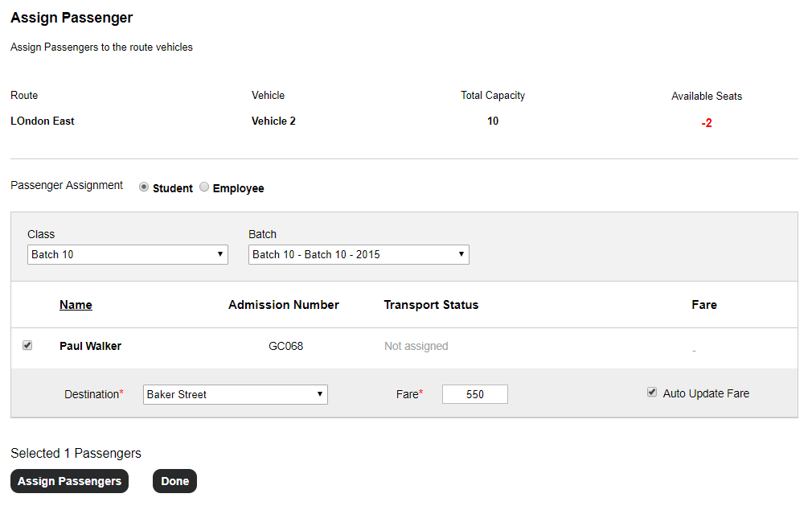812x506 pixels.
Task: Click the Selected 1 Passengers text
Action: click(76, 453)
